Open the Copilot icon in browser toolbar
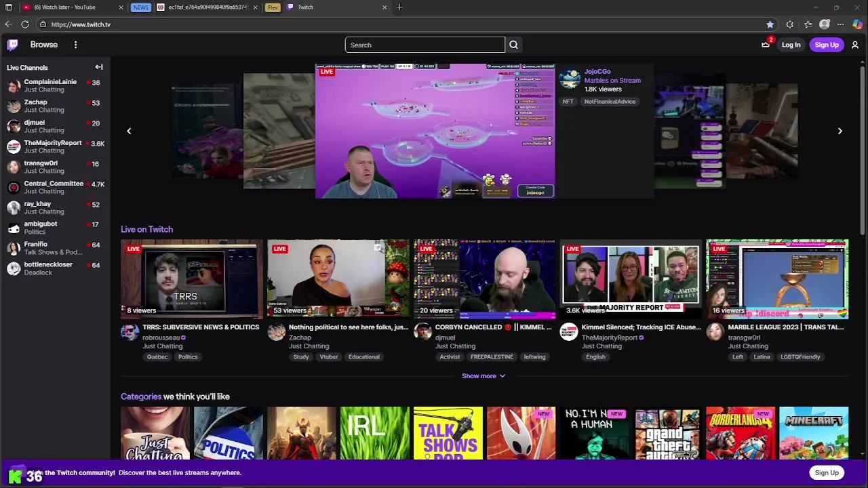Screen dimensions: 868x488 point(858,24)
